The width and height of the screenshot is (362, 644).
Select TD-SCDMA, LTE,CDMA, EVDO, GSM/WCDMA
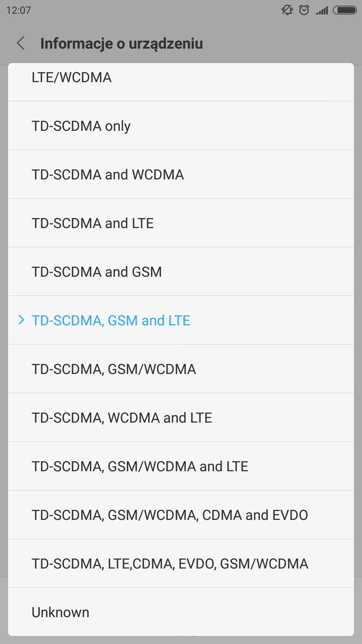pyautogui.click(x=170, y=564)
